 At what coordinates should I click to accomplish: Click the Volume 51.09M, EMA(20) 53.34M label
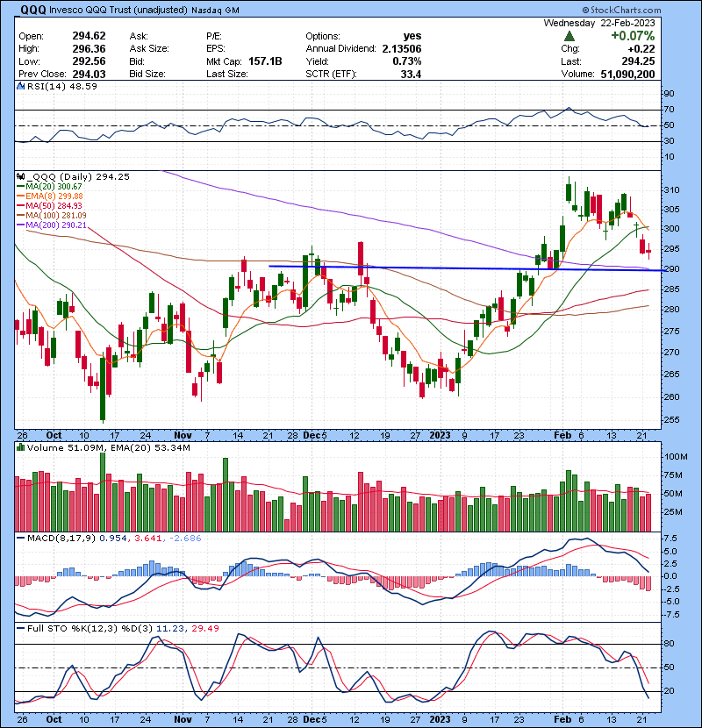click(x=108, y=447)
